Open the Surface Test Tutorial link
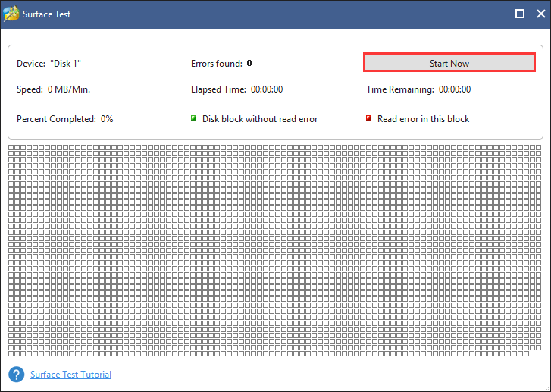The height and width of the screenshot is (392, 551). 70,375
